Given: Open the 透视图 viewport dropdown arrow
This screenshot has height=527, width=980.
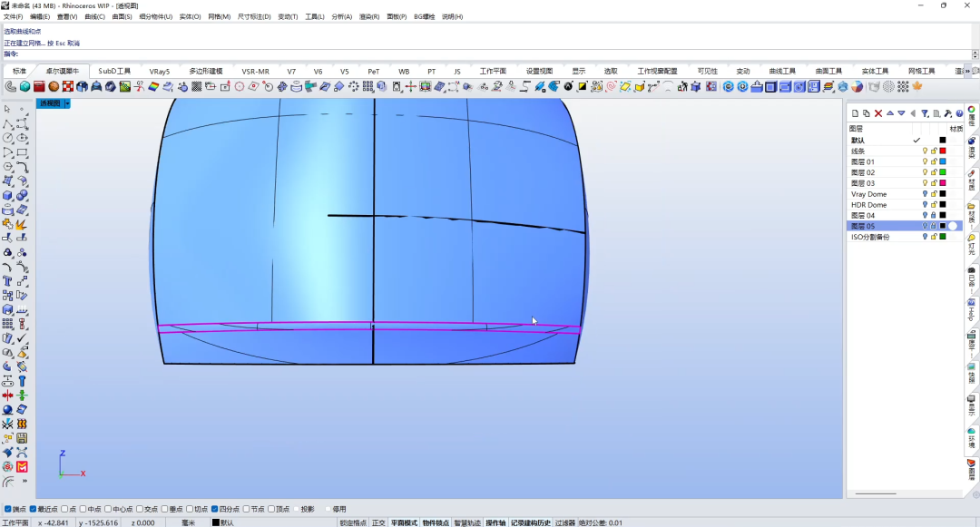Looking at the screenshot, I should [x=67, y=103].
